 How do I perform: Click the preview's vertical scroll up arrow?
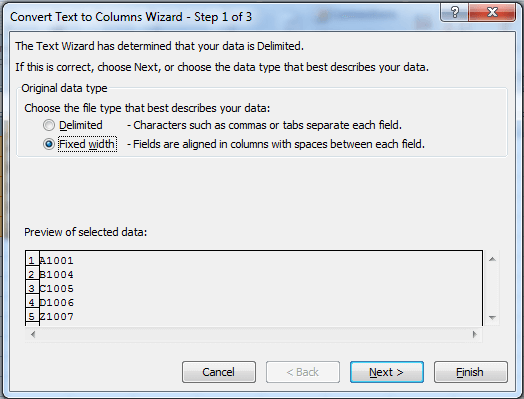point(492,259)
